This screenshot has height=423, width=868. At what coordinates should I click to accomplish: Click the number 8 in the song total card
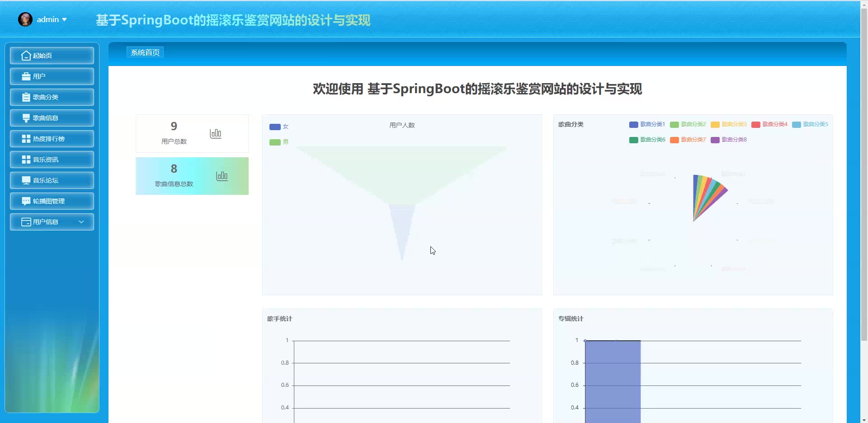pyautogui.click(x=174, y=169)
